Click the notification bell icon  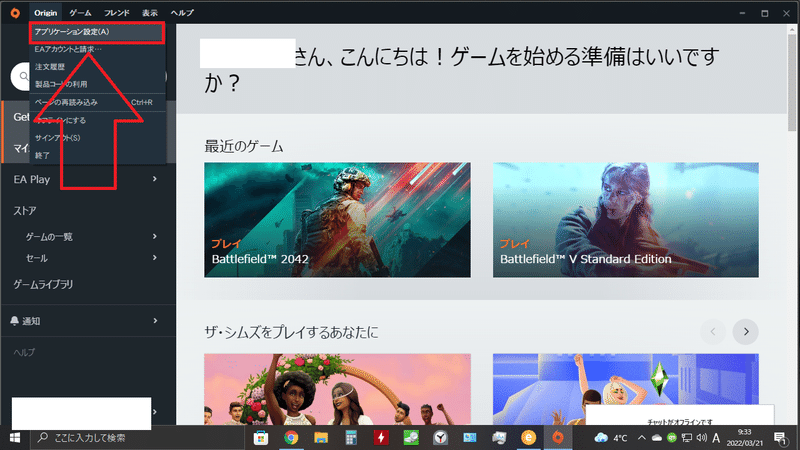tap(14, 320)
